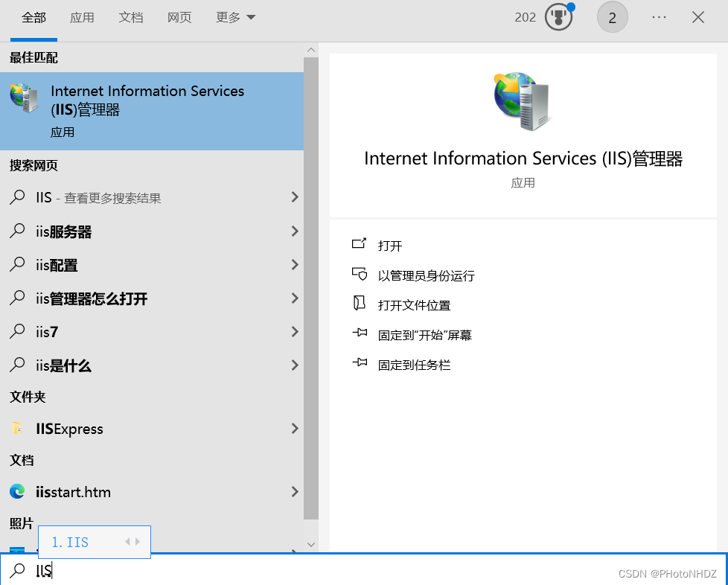This screenshot has height=585, width=728.
Task: Switch to the 应用 tab
Action: (82, 18)
